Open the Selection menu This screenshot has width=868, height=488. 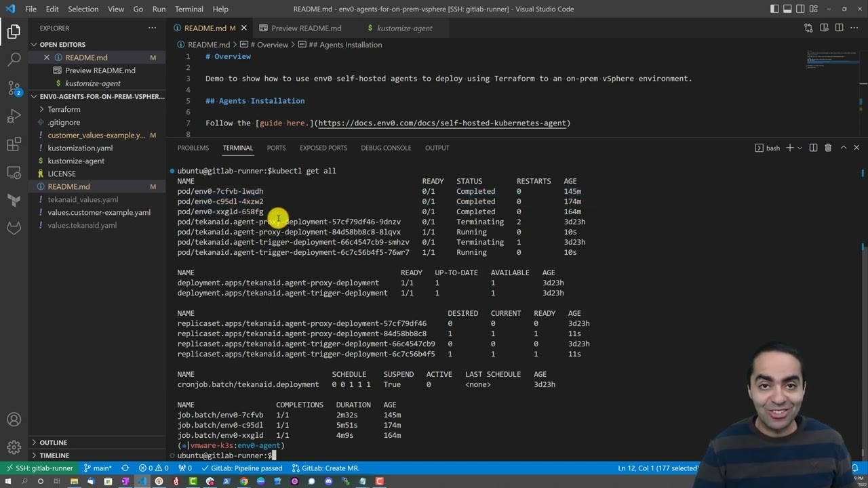[83, 9]
